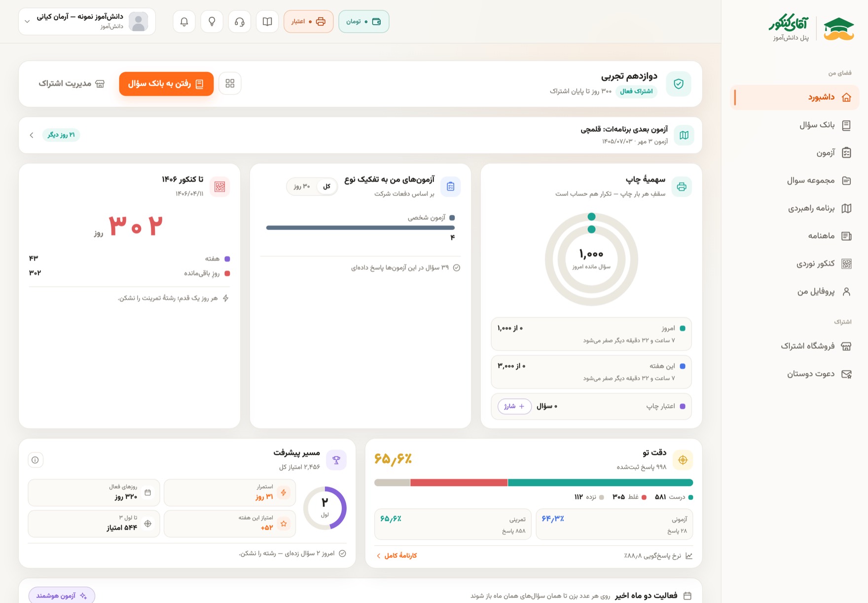The image size is (868, 603).
Task: Go to آزمون in the sidebar
Action: click(x=795, y=153)
